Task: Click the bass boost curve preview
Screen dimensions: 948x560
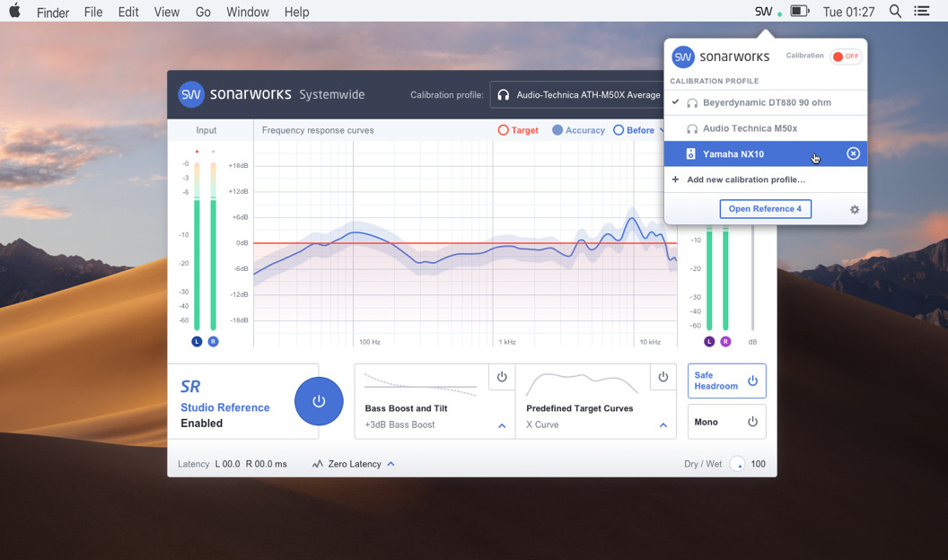Action: click(x=420, y=385)
